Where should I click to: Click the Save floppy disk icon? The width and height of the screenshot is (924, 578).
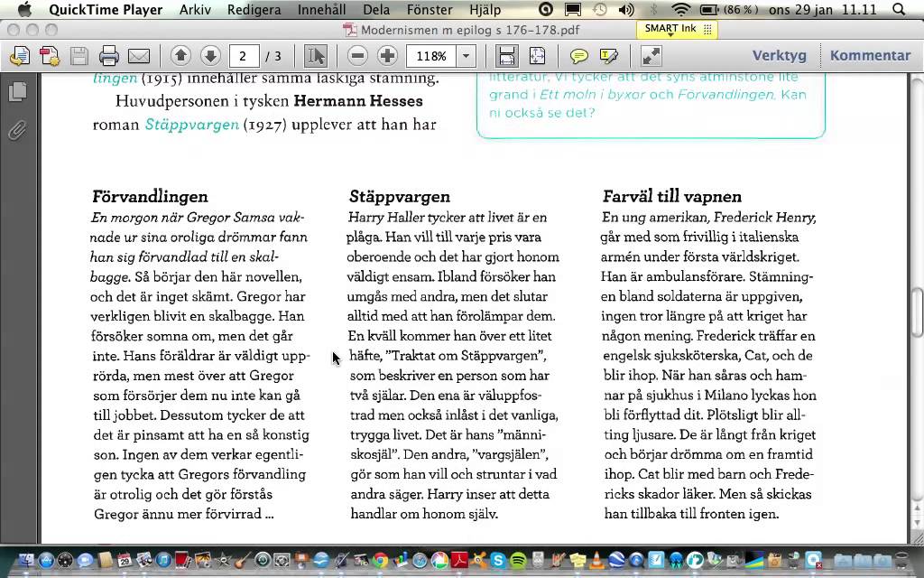(79, 56)
